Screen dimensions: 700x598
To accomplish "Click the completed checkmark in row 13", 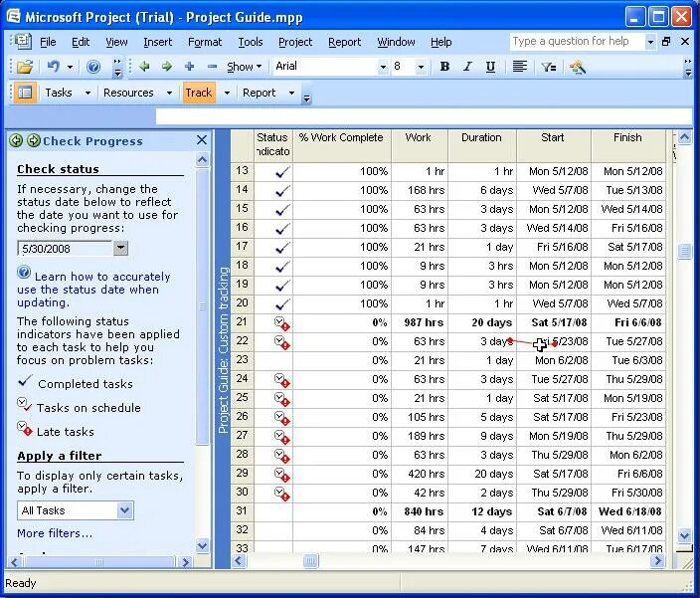I will (282, 172).
